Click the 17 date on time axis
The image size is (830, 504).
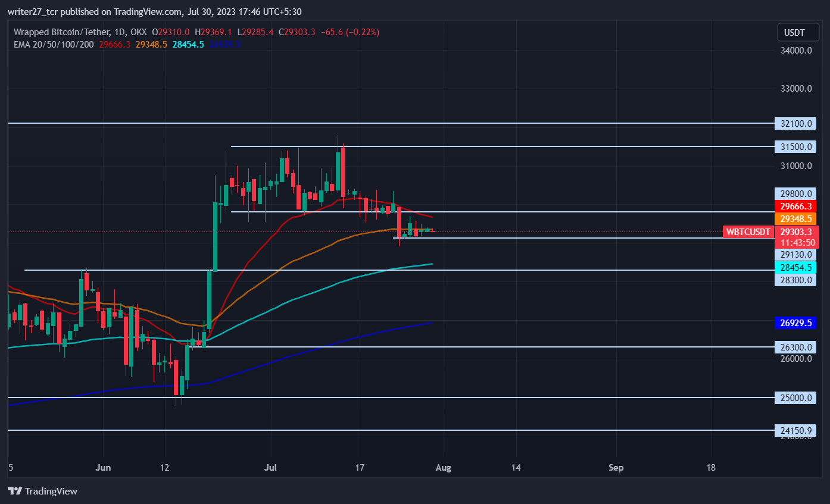[x=359, y=468]
